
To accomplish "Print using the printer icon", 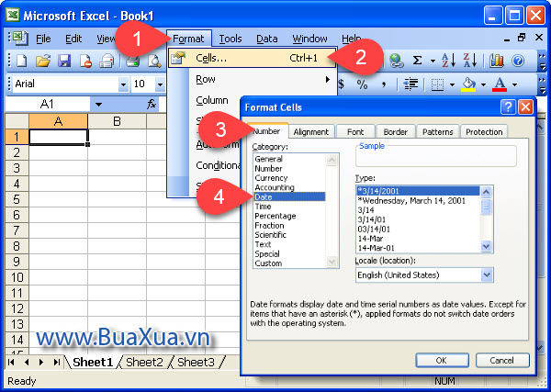I will tap(133, 61).
